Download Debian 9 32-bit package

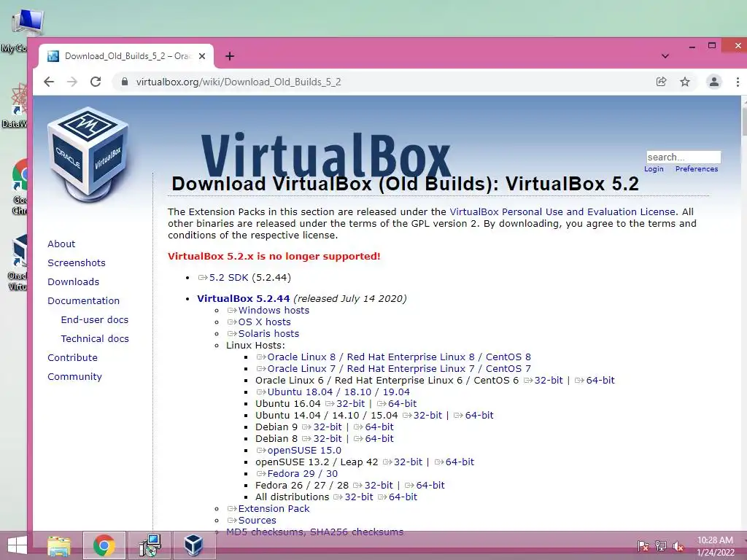[322, 427]
